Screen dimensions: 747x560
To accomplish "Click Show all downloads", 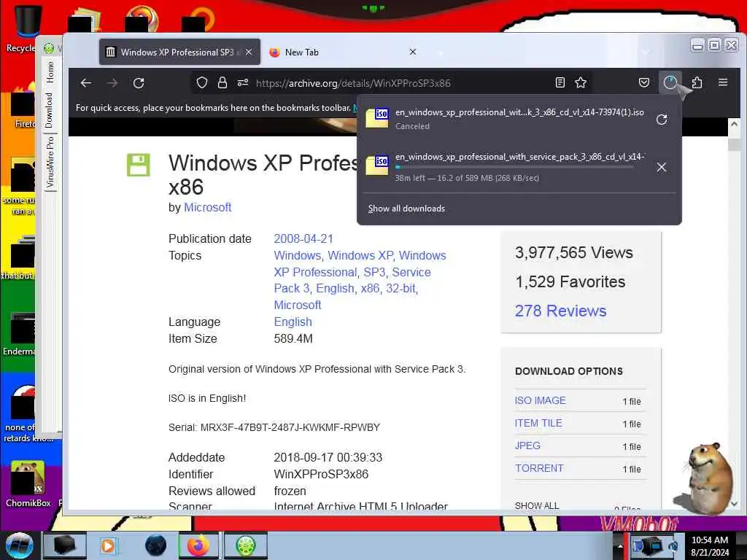I will tap(406, 209).
